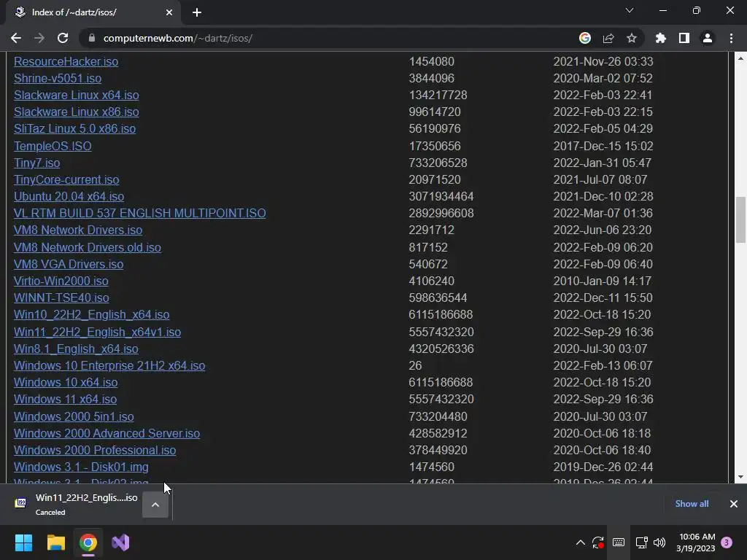Click the sync tray icon with red dot
747x560 pixels.
598,542
